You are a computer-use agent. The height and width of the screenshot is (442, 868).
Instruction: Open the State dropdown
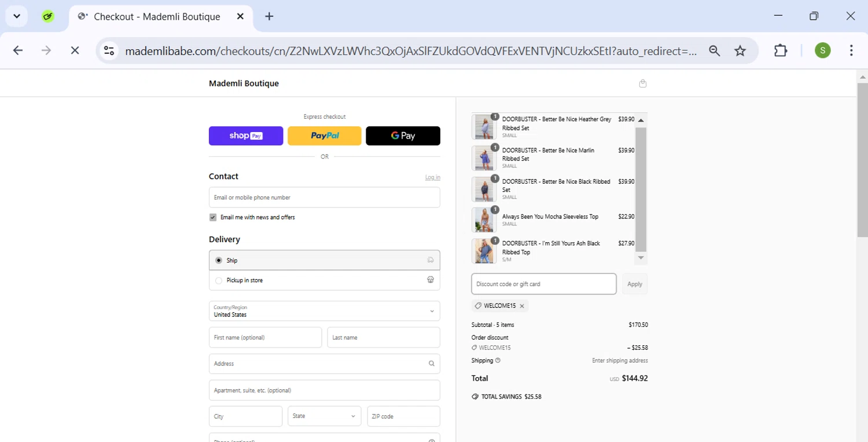325,416
